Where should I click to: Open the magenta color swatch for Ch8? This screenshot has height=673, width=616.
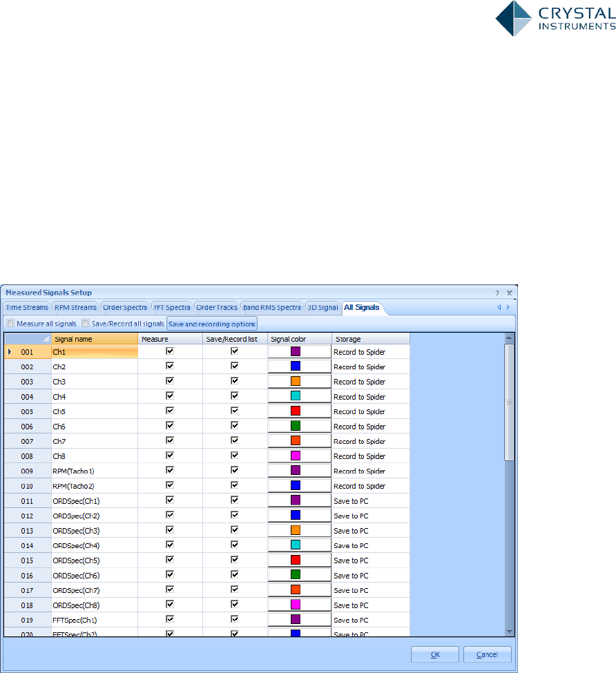click(296, 456)
